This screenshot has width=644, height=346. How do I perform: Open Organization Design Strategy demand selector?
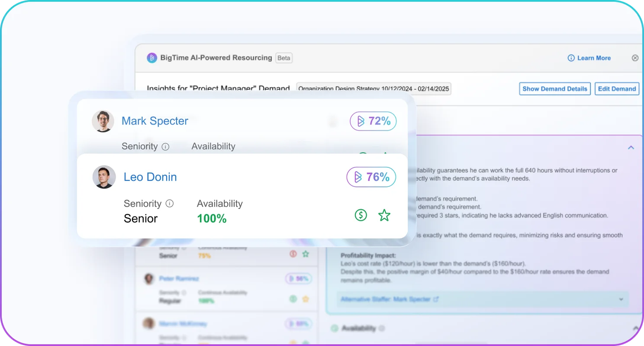point(374,89)
